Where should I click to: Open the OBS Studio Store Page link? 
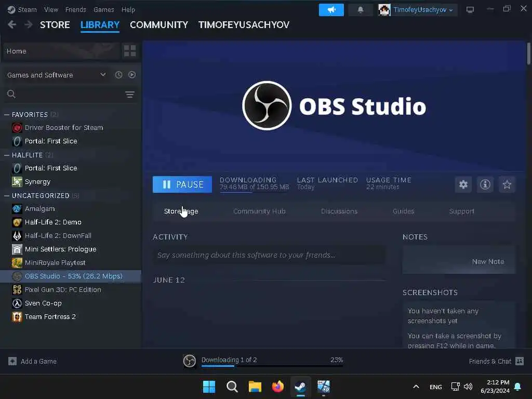click(x=181, y=211)
